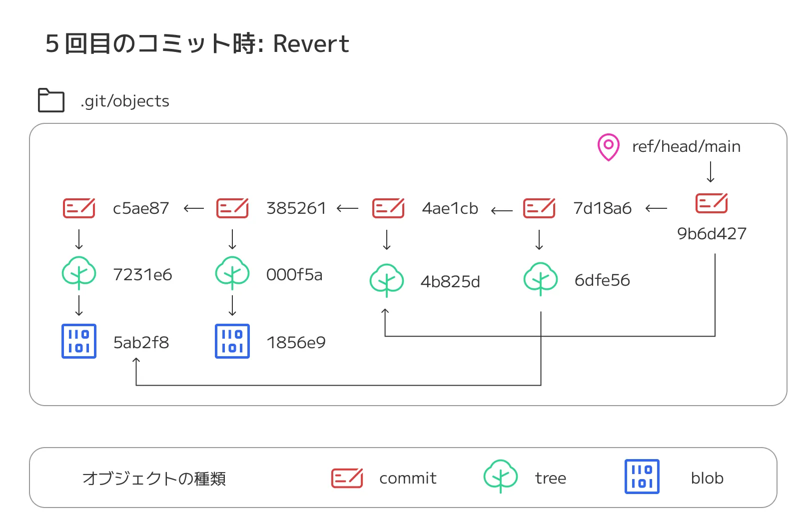Click the .git/objects folder label
The image size is (806, 532).
pos(125,101)
